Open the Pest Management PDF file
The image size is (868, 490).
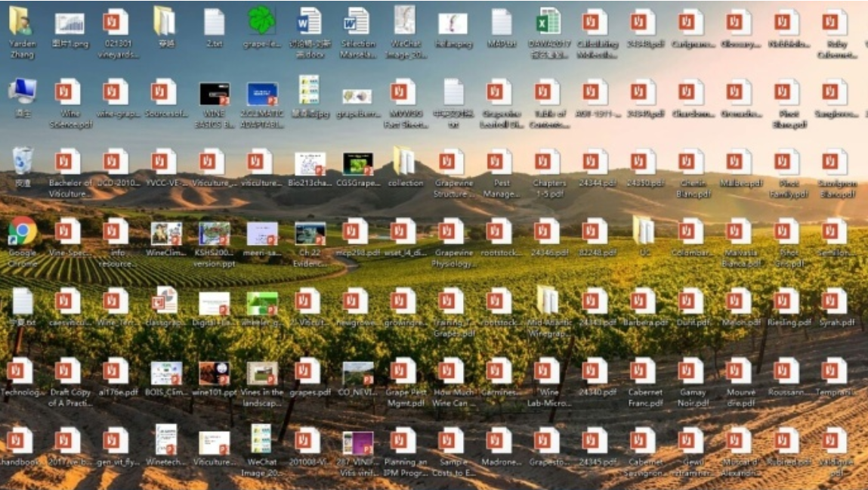coord(499,162)
